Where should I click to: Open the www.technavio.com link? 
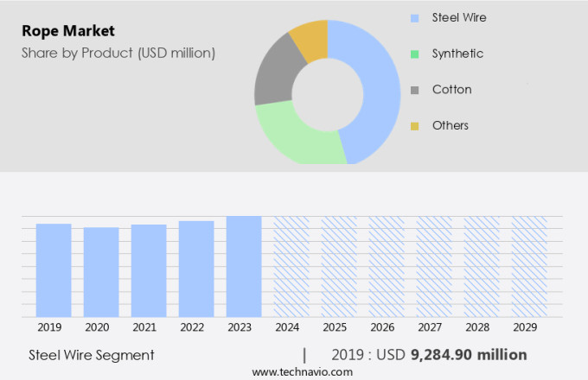pyautogui.click(x=303, y=371)
